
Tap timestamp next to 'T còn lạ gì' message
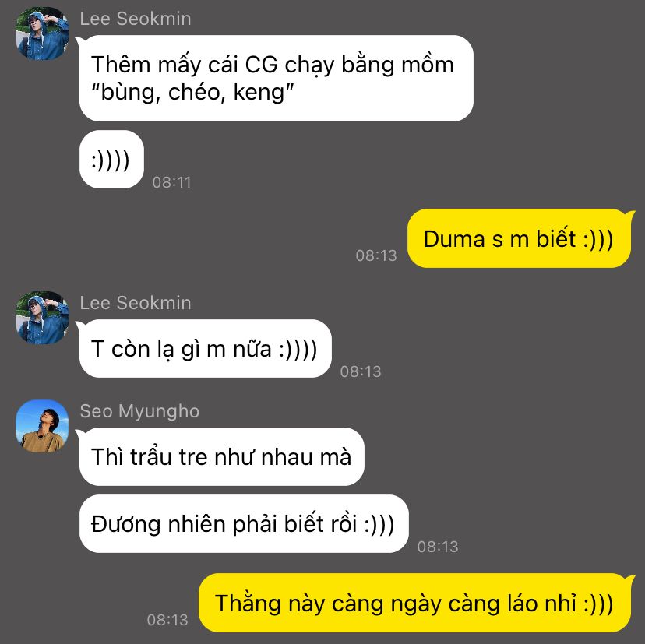click(x=361, y=371)
